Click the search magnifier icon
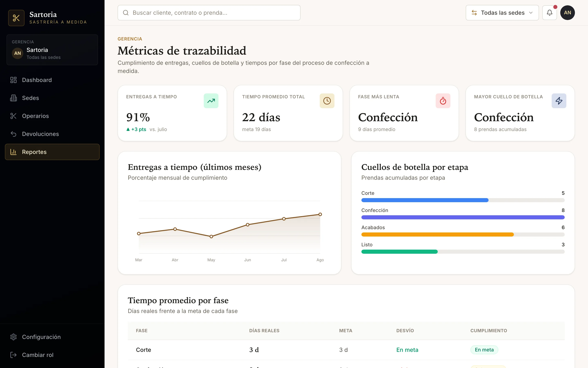The width and height of the screenshot is (588, 368). pos(126,13)
